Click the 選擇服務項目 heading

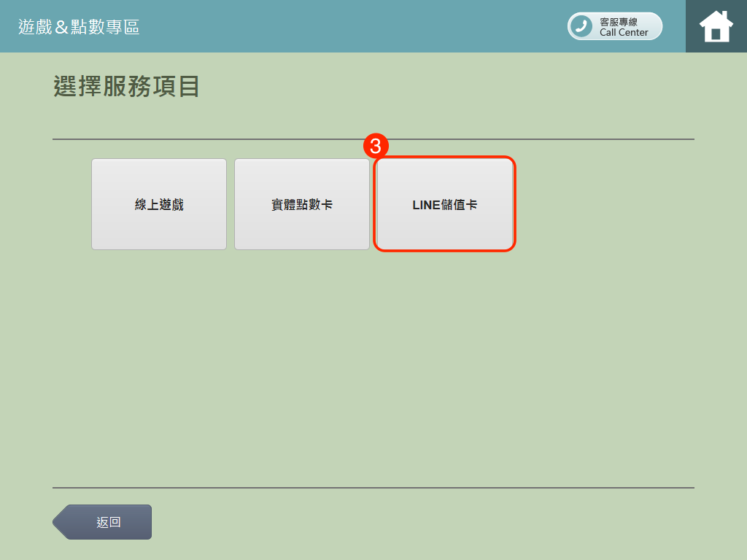[x=126, y=86]
